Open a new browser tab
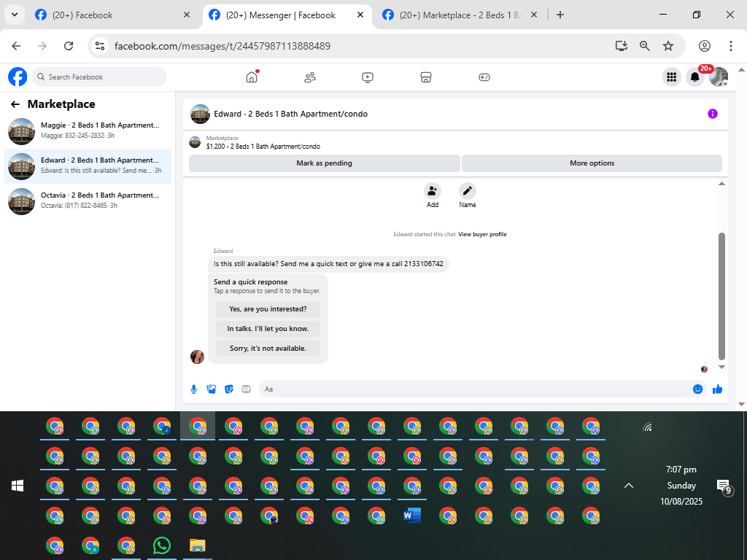747x560 pixels. point(560,15)
